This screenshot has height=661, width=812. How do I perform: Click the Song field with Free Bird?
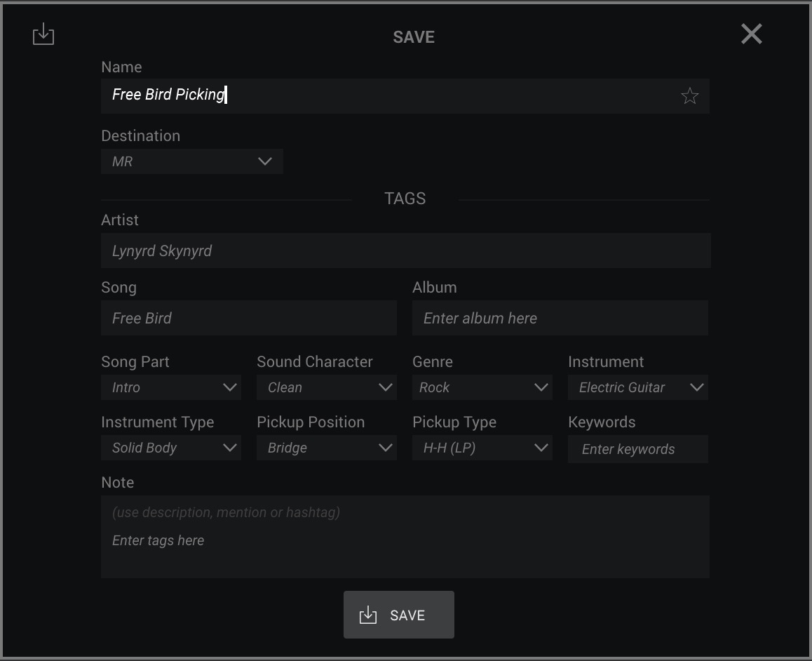pyautogui.click(x=248, y=318)
